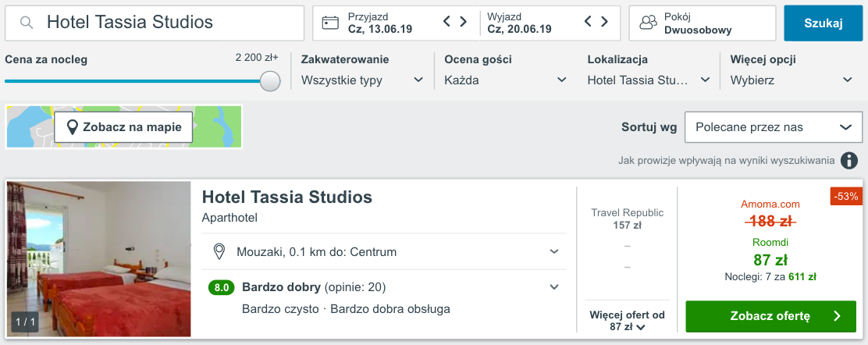Expand the Mouzaki location details row

554,251
